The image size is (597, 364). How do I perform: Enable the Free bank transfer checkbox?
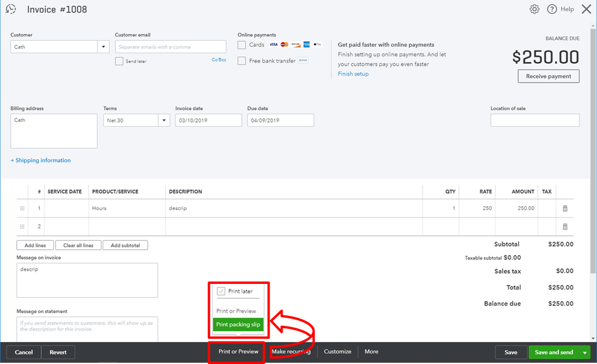click(242, 61)
